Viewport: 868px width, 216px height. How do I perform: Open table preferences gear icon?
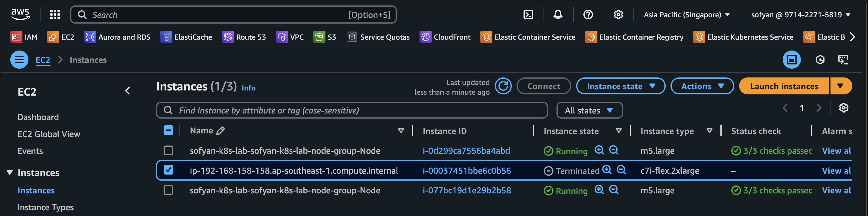click(844, 108)
